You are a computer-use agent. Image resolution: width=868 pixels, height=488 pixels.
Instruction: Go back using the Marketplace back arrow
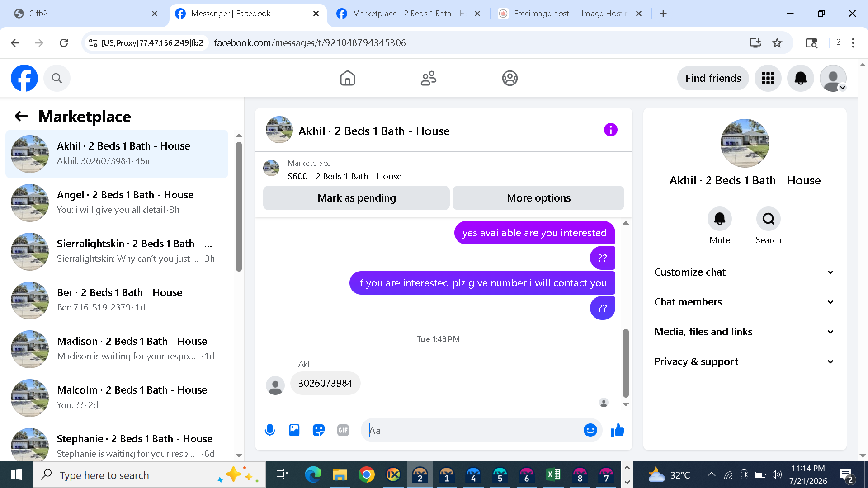tap(21, 116)
